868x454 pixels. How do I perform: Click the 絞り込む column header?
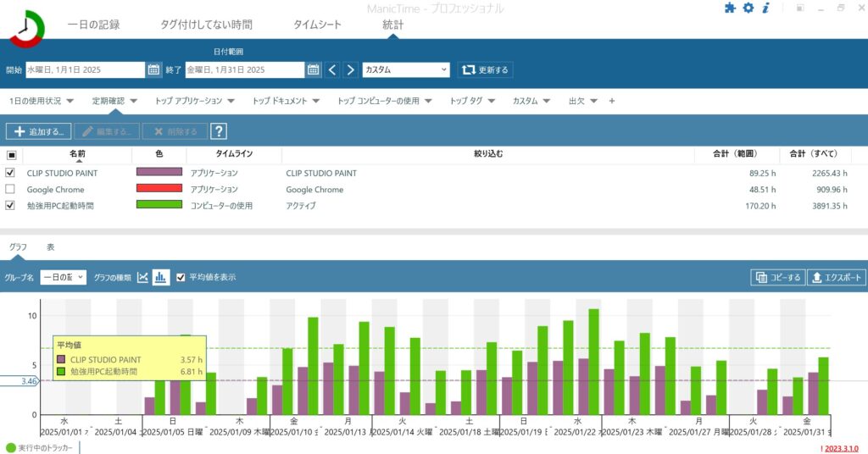pos(488,154)
